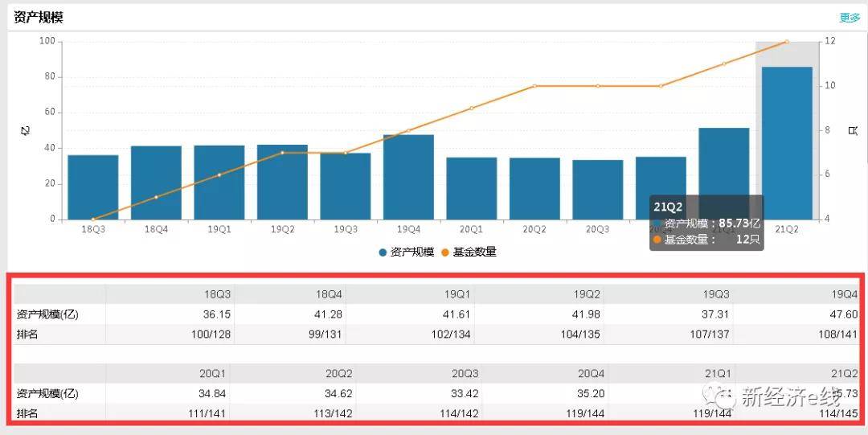Click the 资产规模 section title
868x435 pixels.
[x=39, y=18]
